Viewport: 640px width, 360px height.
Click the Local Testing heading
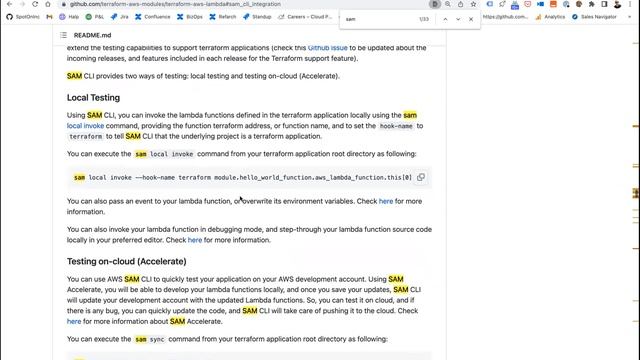93,98
